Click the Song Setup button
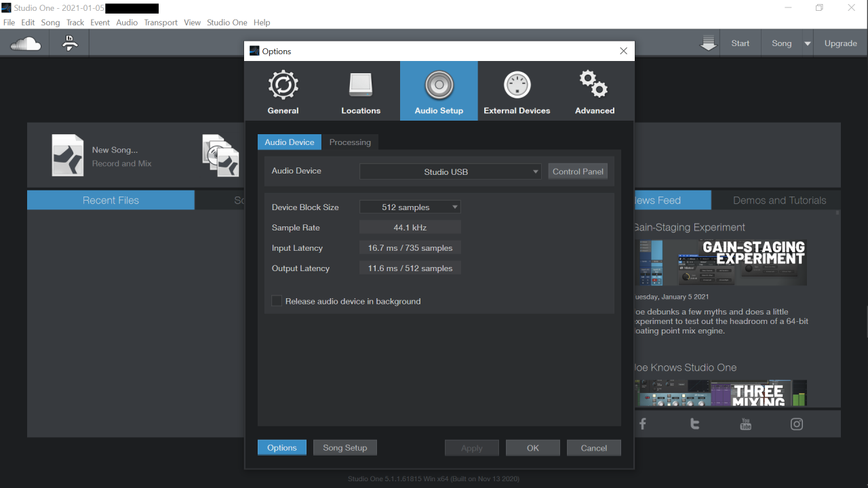This screenshot has width=868, height=488. (345, 447)
